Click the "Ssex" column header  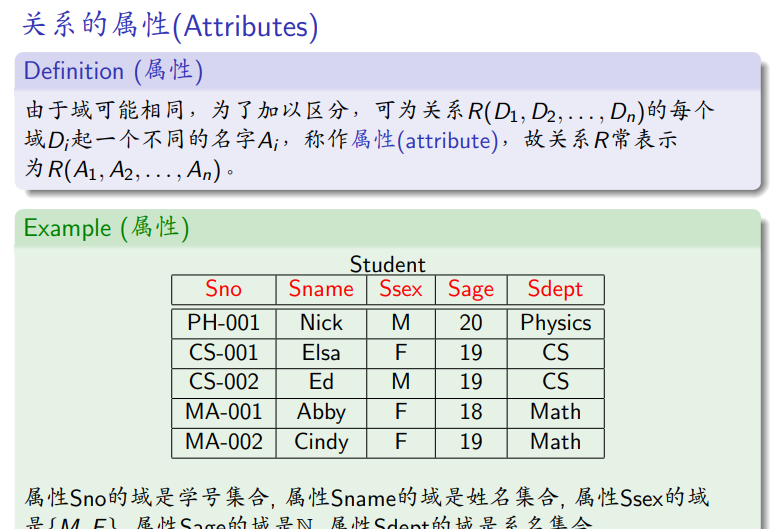[400, 289]
